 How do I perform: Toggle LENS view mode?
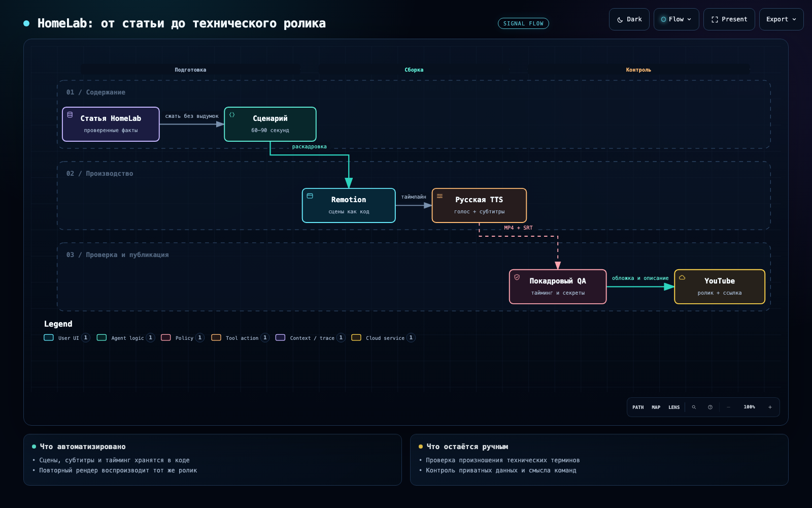674,407
